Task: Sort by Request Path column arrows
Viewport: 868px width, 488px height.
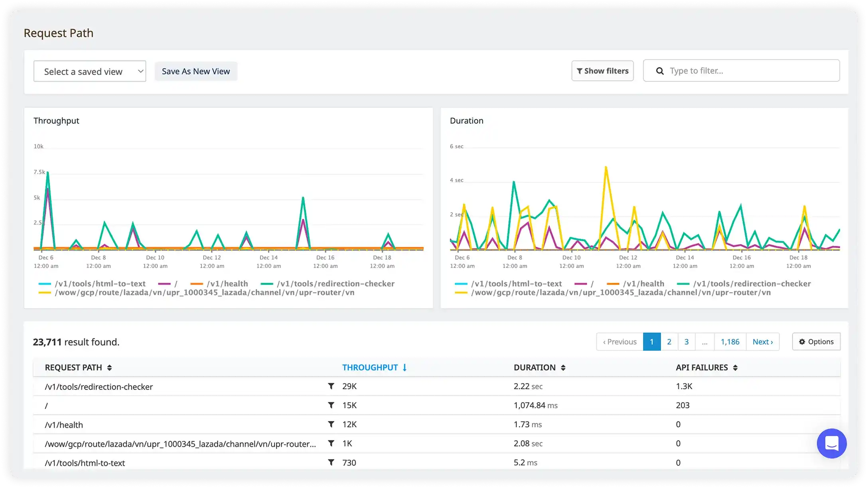Action: point(109,368)
